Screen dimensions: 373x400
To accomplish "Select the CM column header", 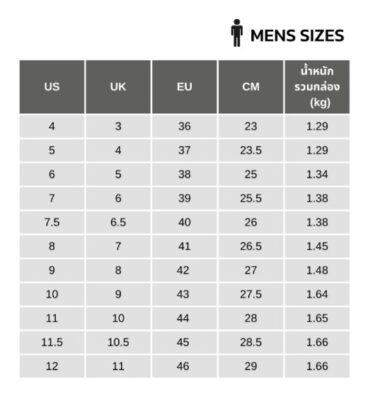I will pos(251,87).
